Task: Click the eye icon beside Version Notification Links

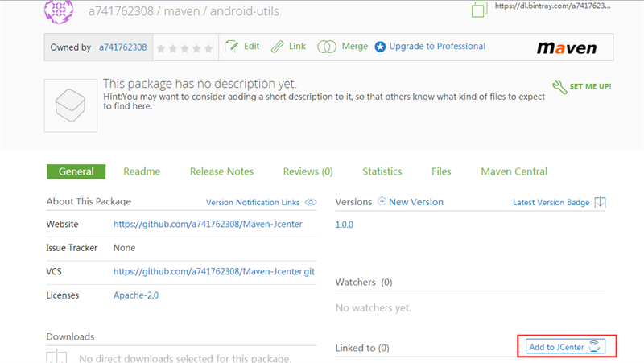Action: 311,202
